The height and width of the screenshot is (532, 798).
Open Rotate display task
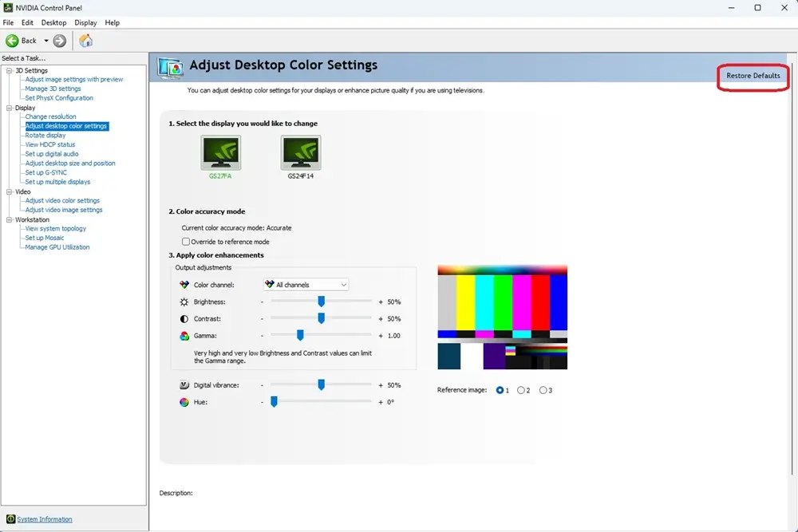pos(45,136)
